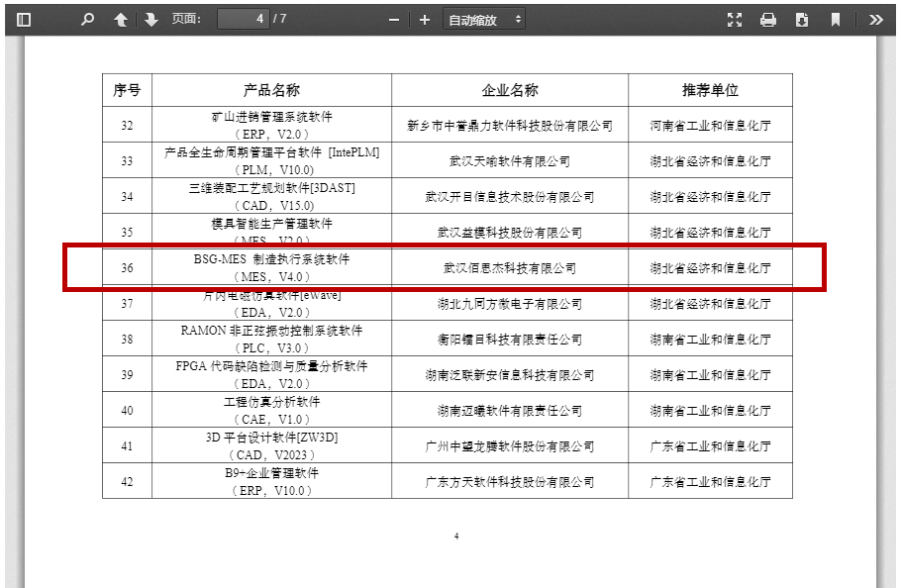Click company 新乡市中誉鼎力软件科技股份有限公司
The width and height of the screenshot is (901, 588).
coord(510,126)
